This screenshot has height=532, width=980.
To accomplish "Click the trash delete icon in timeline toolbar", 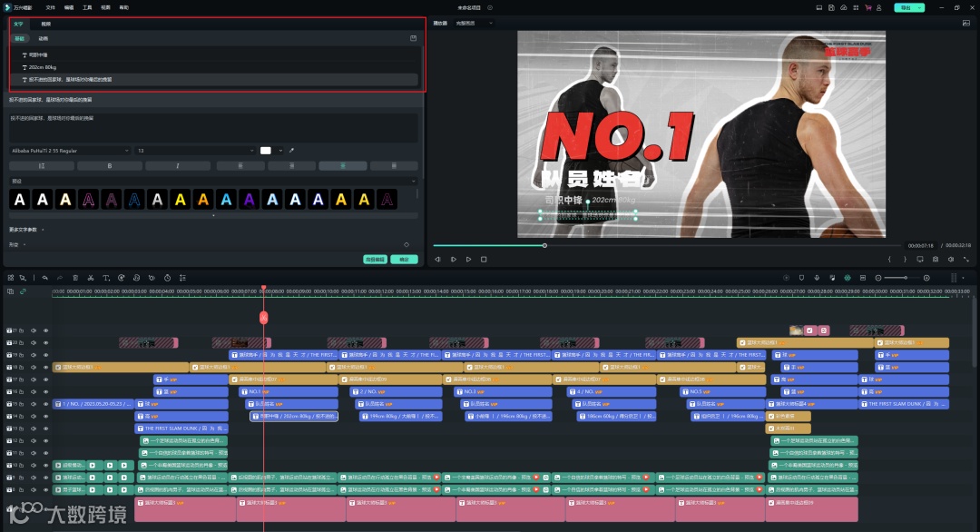I will click(75, 278).
